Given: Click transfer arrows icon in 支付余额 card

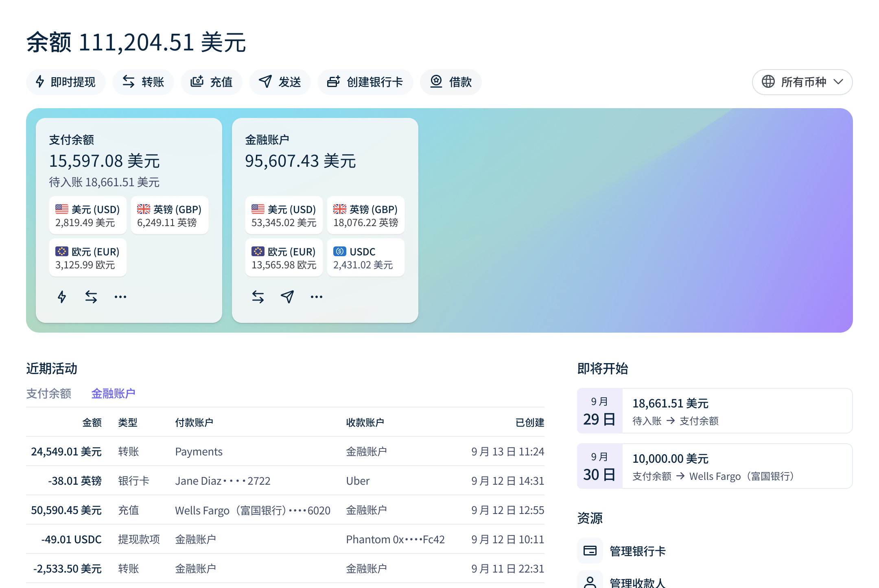Looking at the screenshot, I should tap(91, 297).
